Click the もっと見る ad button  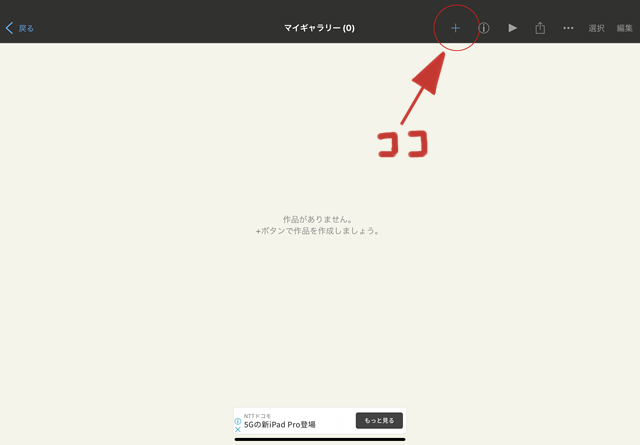pos(379,421)
